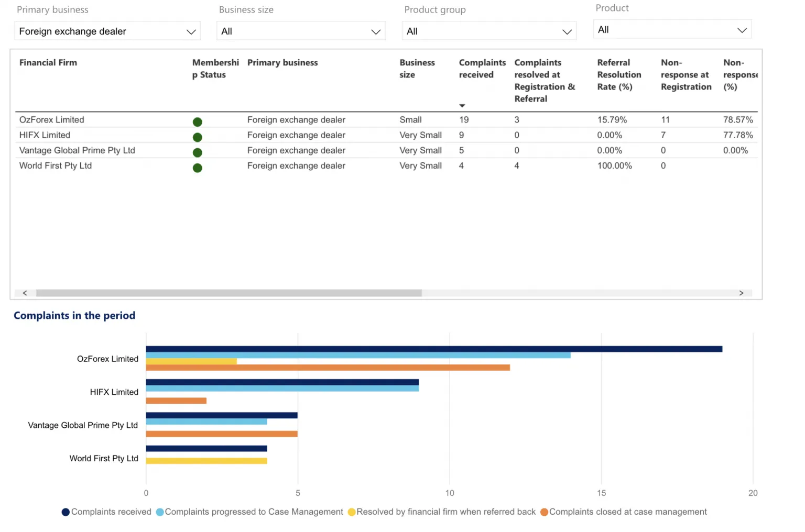
Task: Click OzForex Limited green membership status dot
Action: point(198,122)
